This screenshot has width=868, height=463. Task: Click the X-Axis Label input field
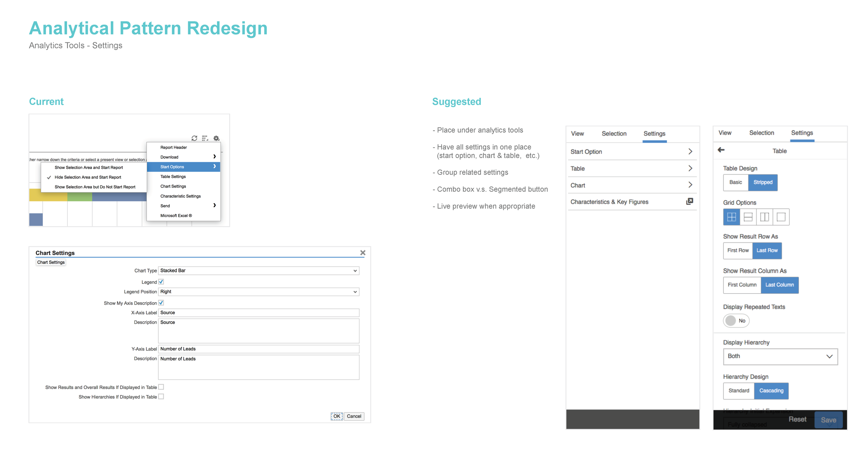[259, 313]
